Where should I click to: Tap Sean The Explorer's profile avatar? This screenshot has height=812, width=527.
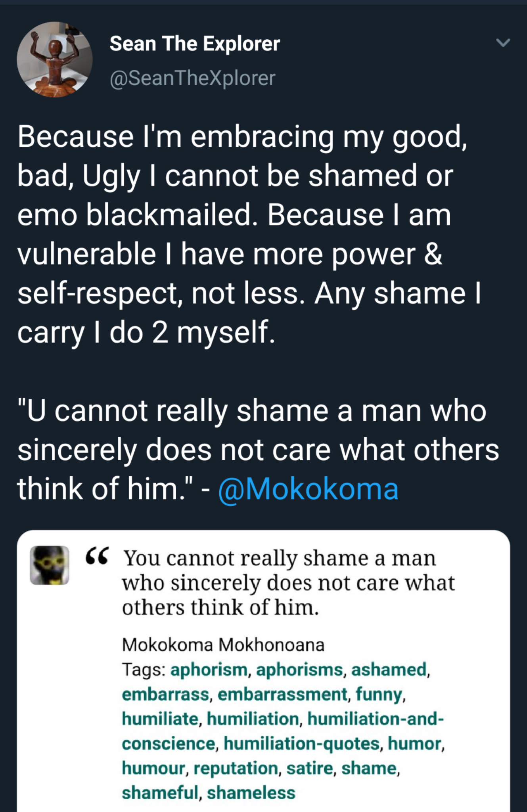point(55,59)
